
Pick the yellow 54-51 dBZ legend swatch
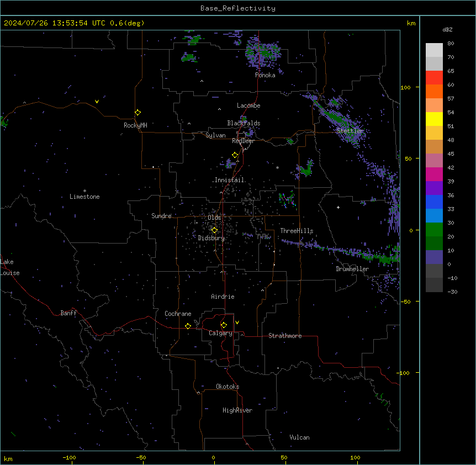(x=434, y=119)
